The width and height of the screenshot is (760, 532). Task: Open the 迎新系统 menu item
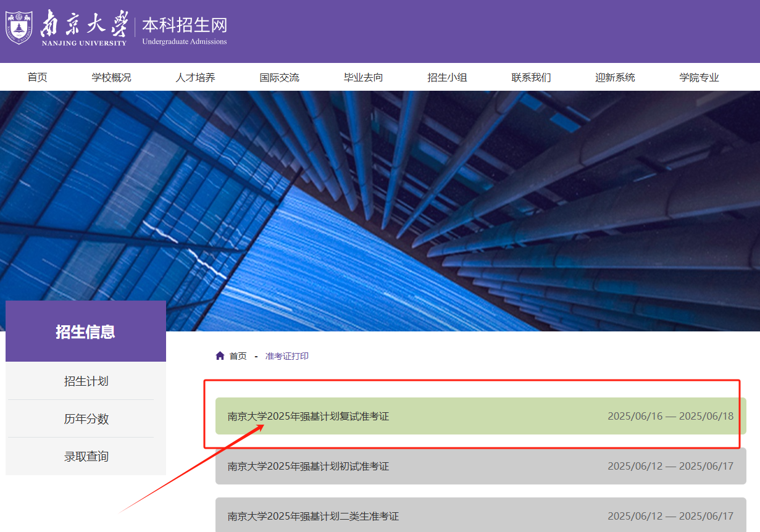(616, 77)
